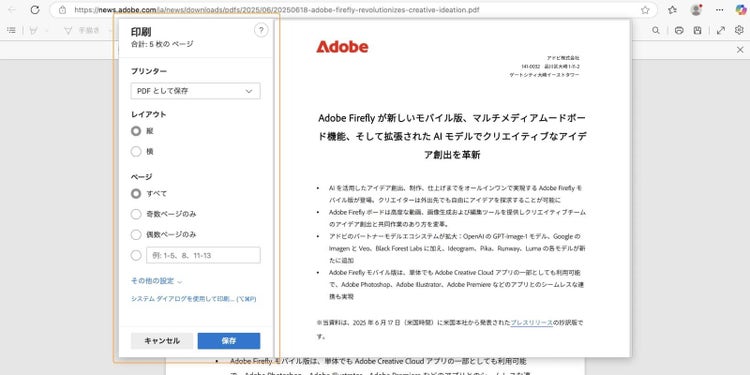Click the プレスリリース hyperlink in preview
The width and height of the screenshot is (750, 375).
pos(532,322)
